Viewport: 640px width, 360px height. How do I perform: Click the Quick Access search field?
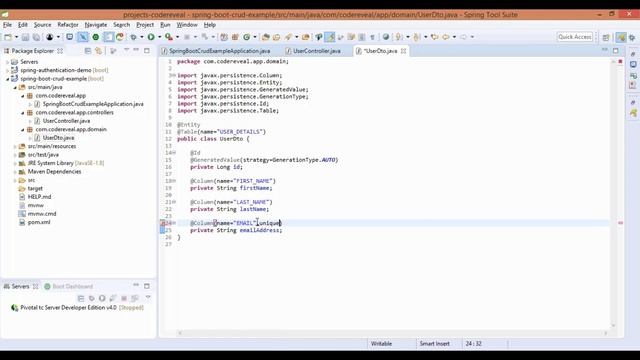[575, 37]
